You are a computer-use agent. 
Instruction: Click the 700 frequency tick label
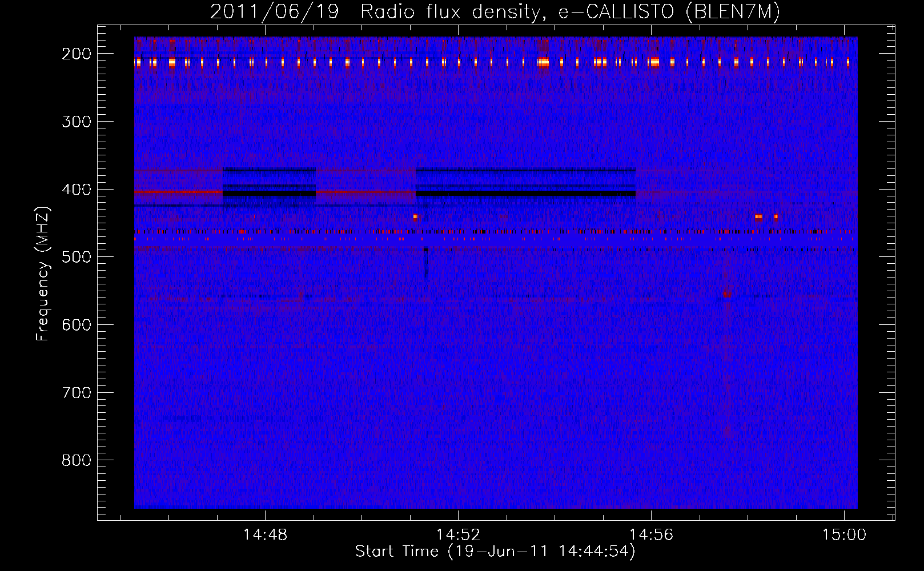[77, 393]
